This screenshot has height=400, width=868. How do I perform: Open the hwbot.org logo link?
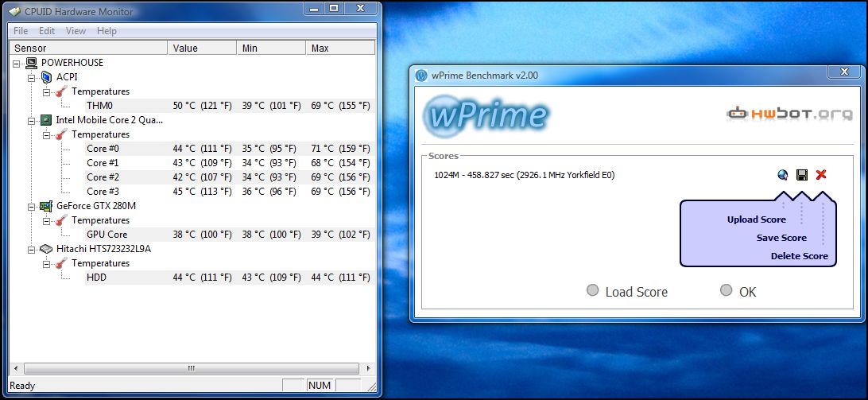789,115
